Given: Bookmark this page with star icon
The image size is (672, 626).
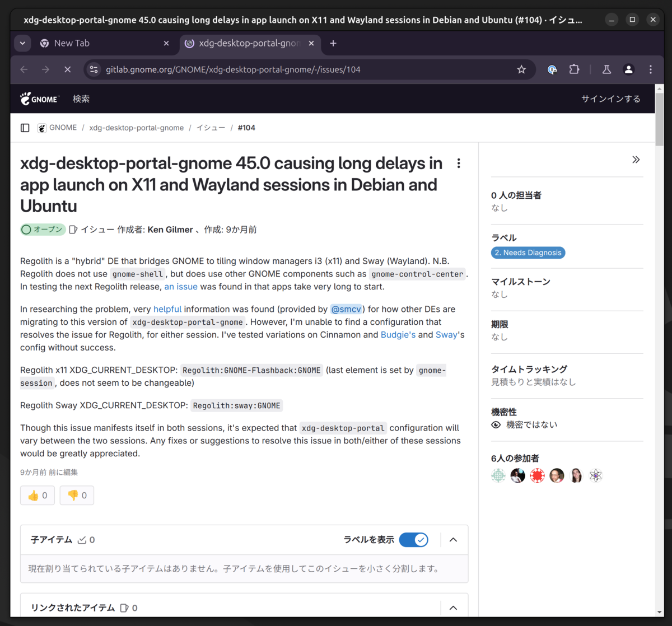Looking at the screenshot, I should pos(521,69).
